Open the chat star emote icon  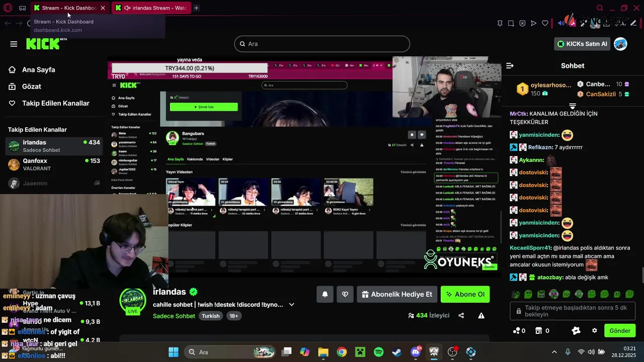point(576,330)
